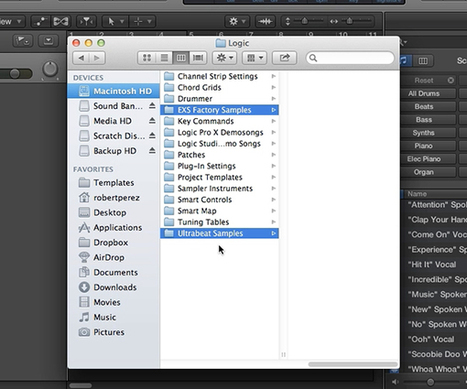
Task: Select the EXS Factory Samples folder
Action: point(219,110)
